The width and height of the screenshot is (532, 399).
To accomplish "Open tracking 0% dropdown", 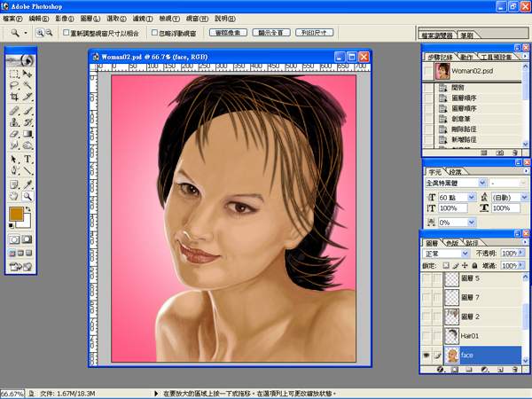I will pos(472,223).
